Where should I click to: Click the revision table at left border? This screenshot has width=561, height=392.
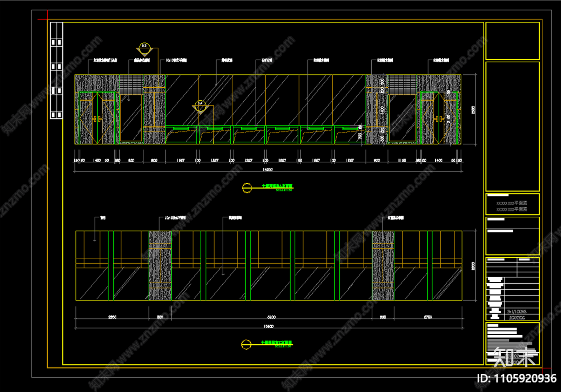(x=56, y=70)
